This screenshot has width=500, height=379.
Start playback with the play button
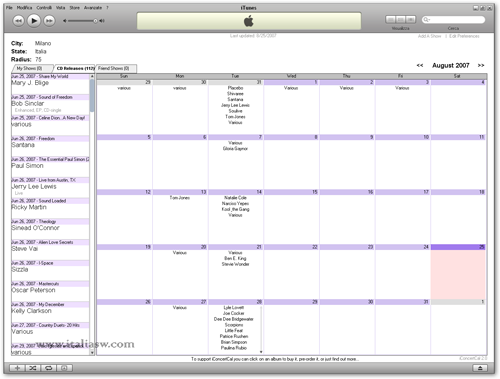click(34, 21)
